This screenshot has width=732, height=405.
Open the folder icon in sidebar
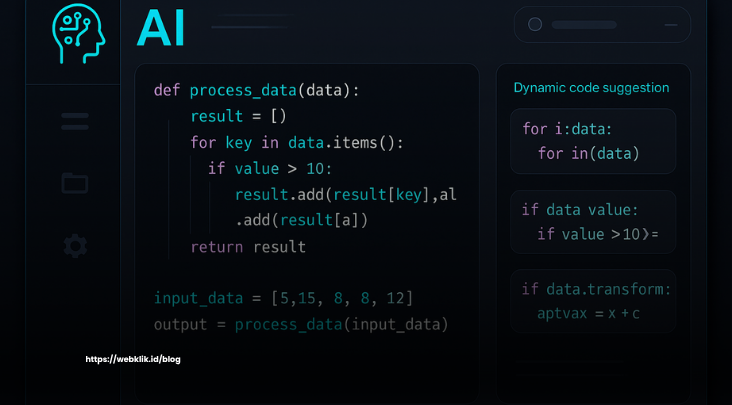point(75,183)
